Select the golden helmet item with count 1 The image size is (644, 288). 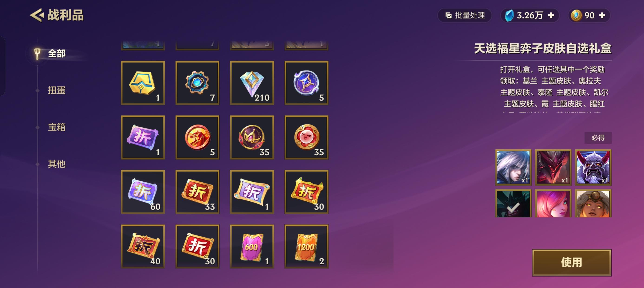[143, 83]
